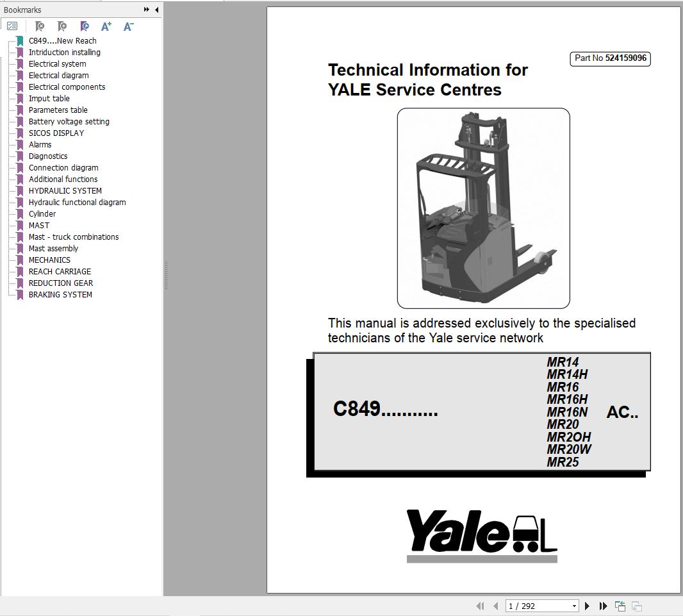Open the Battery voltage setting bookmark
Screen dimensions: 683x616
[69, 122]
